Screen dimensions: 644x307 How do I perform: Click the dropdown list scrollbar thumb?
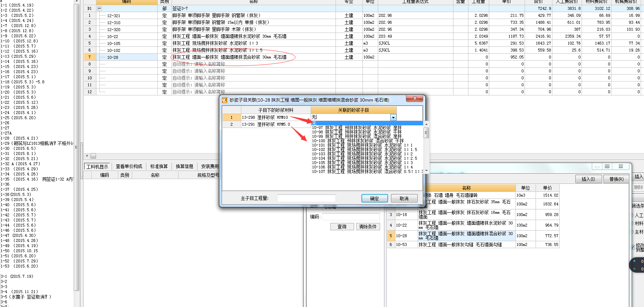click(426, 133)
